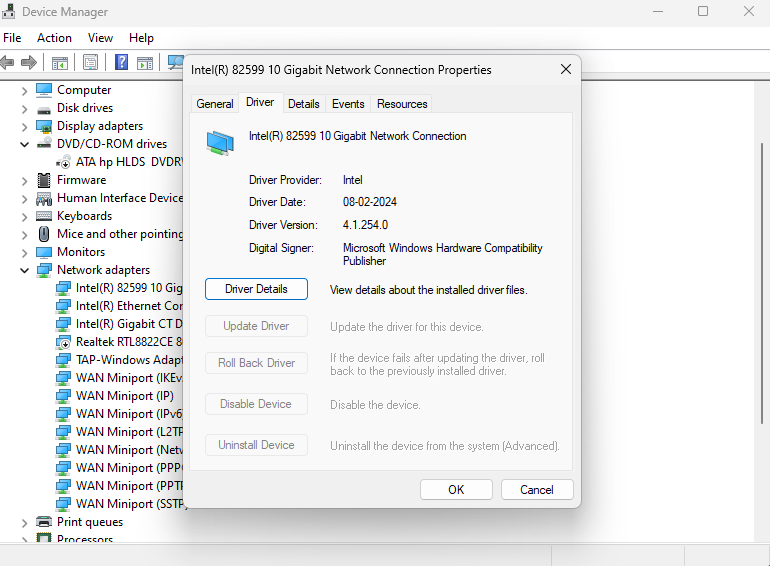This screenshot has width=770, height=566.
Task: Switch to the Events tab
Action: point(348,104)
